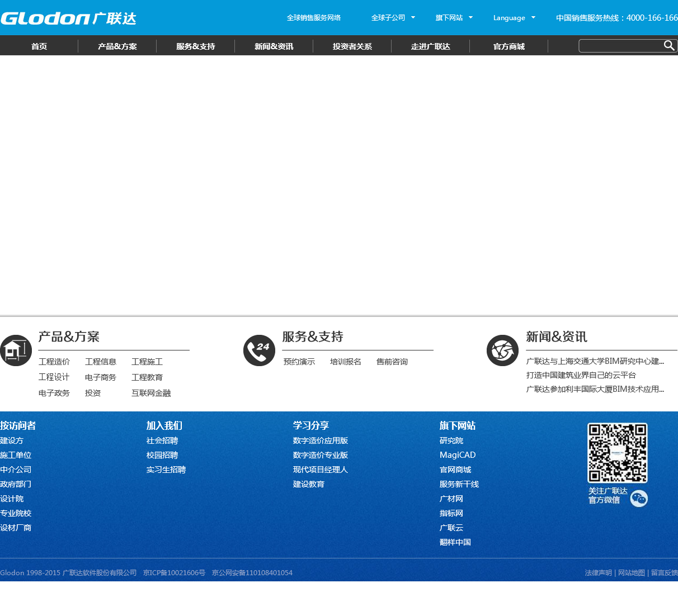Click the 24-hour phone service icon
The image size is (678, 616).
pyautogui.click(x=259, y=350)
